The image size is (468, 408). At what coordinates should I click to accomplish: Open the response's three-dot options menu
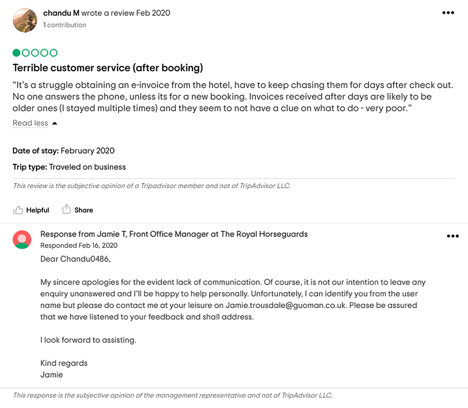[453, 236]
